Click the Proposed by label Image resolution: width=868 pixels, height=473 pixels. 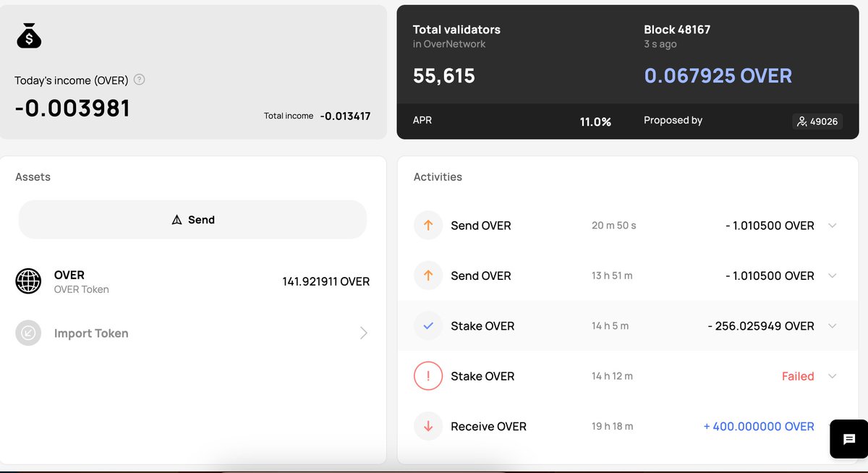[x=673, y=120]
